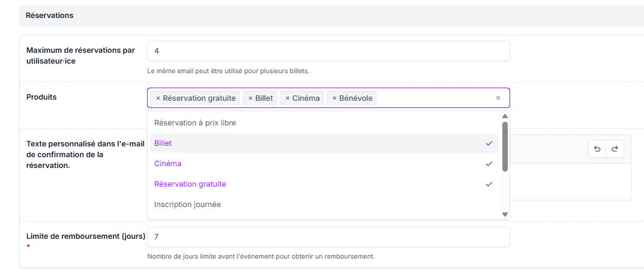The image size is (644, 276).
Task: Click inside the Produits multi-select field
Action: coord(435,98)
